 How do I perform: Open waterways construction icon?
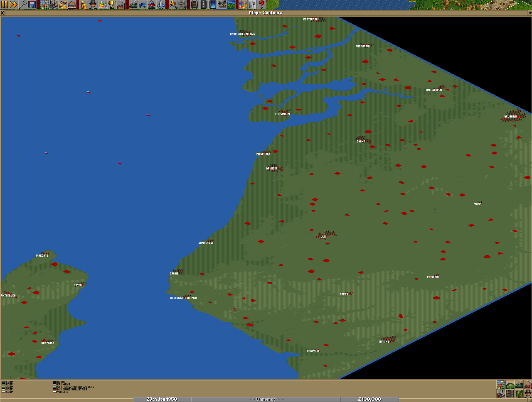click(x=213, y=5)
